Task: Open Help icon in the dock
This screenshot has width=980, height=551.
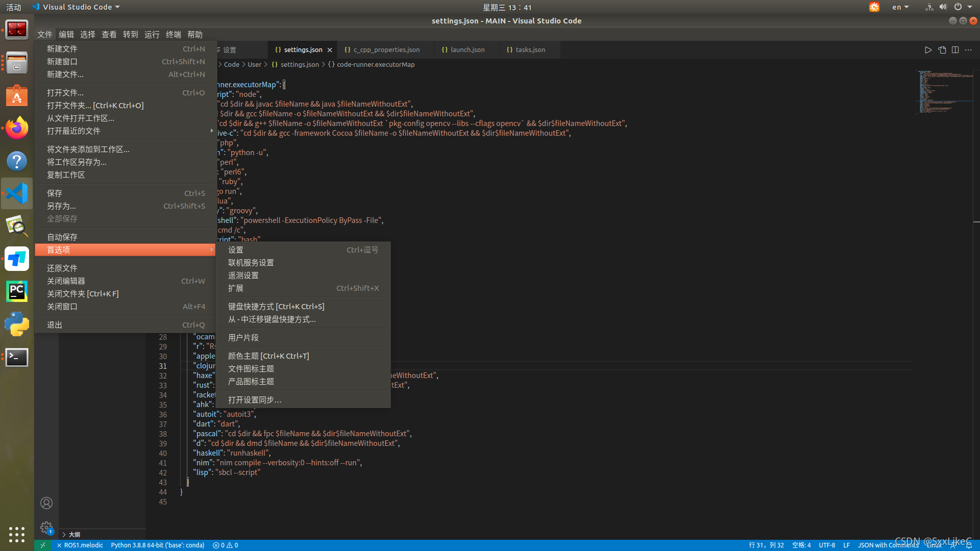Action: click(17, 161)
